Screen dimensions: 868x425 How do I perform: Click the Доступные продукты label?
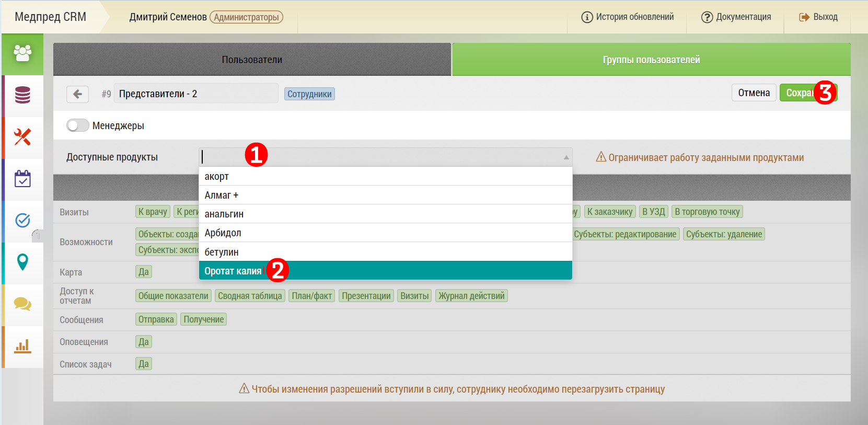(x=112, y=157)
